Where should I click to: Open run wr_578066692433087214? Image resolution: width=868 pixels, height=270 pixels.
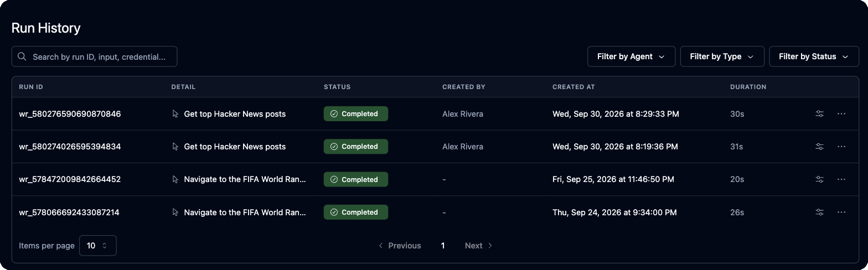point(70,212)
